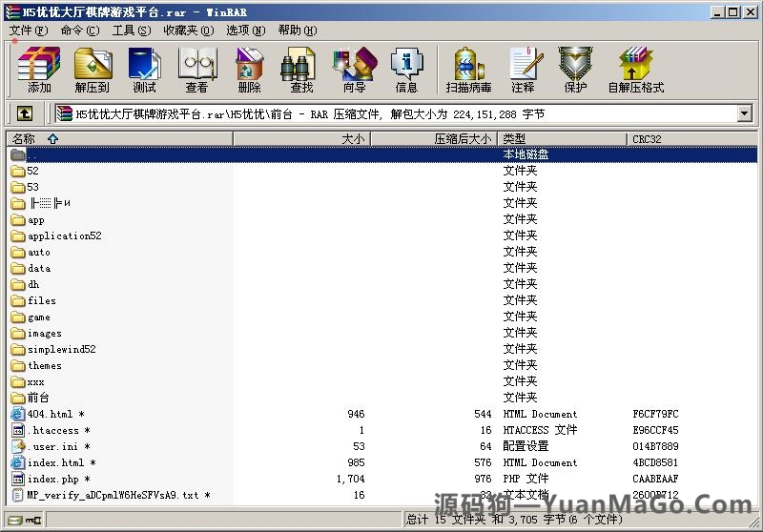Click the PHP 文件 type cell
The height and width of the screenshot is (532, 763).
(x=526, y=479)
